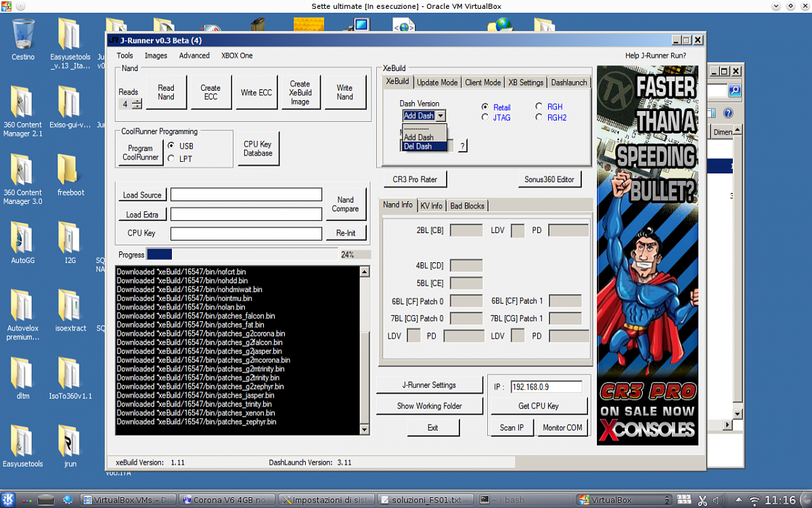Click the blue help icon in the background window
Image resolution: width=812 pixels, height=508 pixels.
pyautogui.click(x=728, y=113)
